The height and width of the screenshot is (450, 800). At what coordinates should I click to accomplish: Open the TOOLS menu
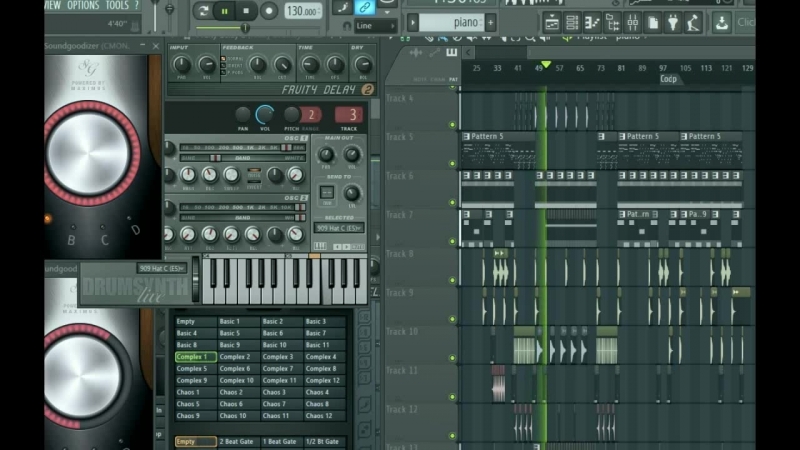click(117, 6)
